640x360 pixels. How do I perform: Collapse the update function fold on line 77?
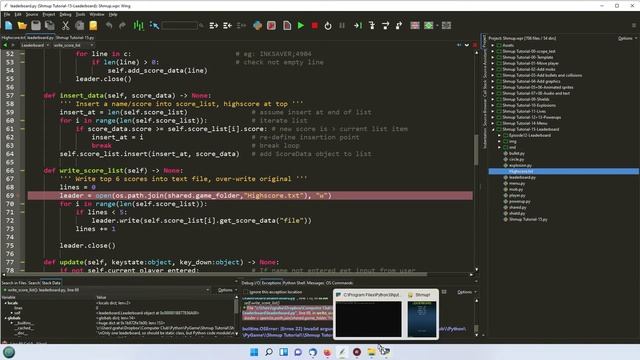tap(22, 262)
